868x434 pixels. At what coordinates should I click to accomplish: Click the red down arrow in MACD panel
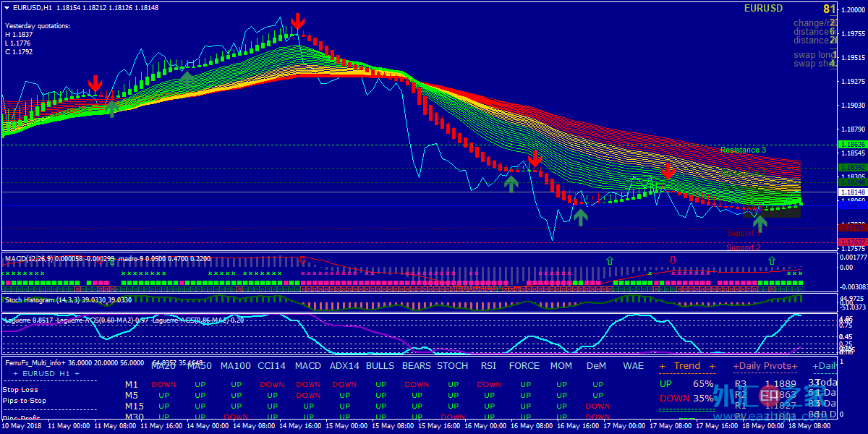pyautogui.click(x=673, y=260)
